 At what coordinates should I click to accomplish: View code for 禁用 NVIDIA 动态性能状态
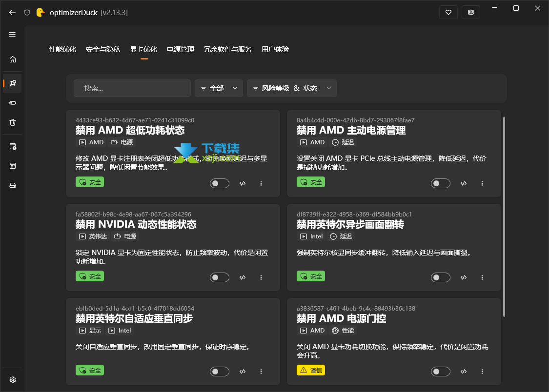tap(242, 277)
